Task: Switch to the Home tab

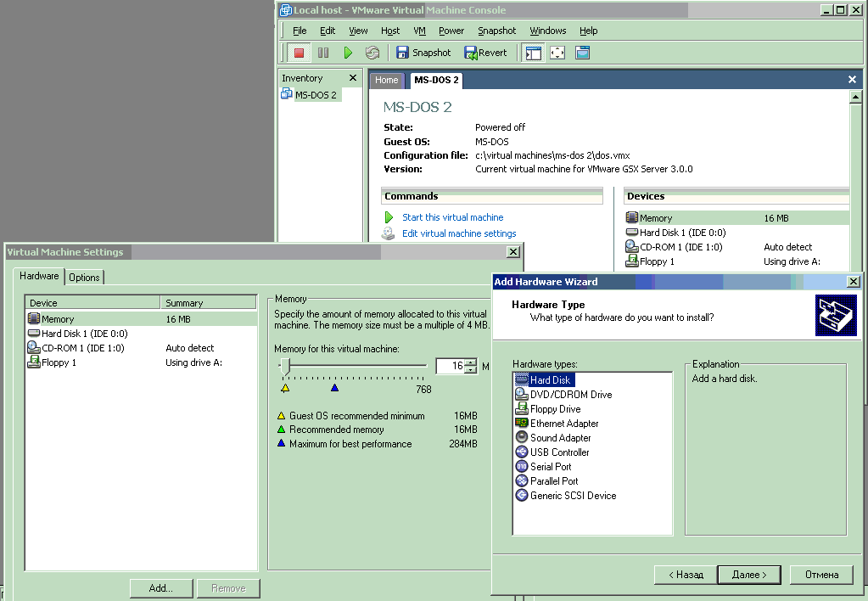Action: [386, 81]
